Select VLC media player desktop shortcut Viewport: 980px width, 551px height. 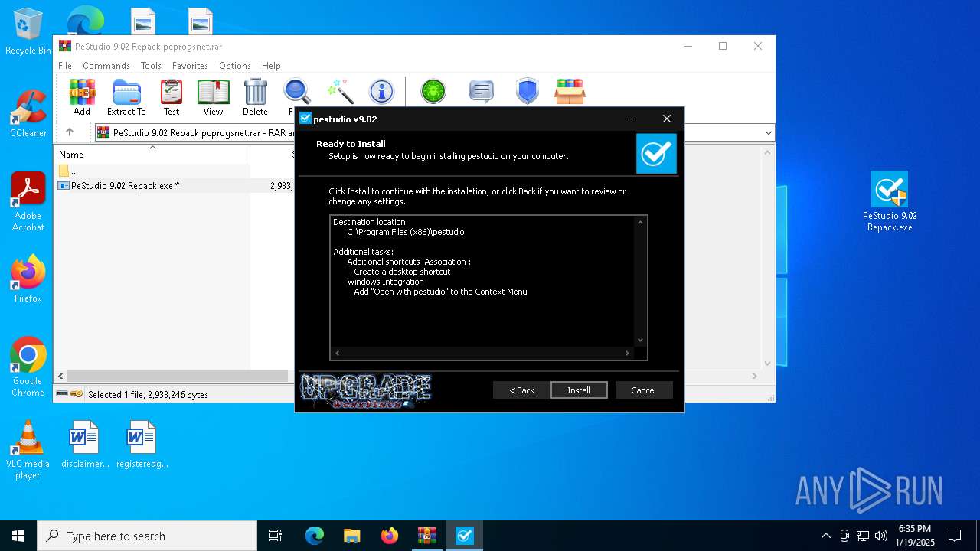click(x=28, y=450)
